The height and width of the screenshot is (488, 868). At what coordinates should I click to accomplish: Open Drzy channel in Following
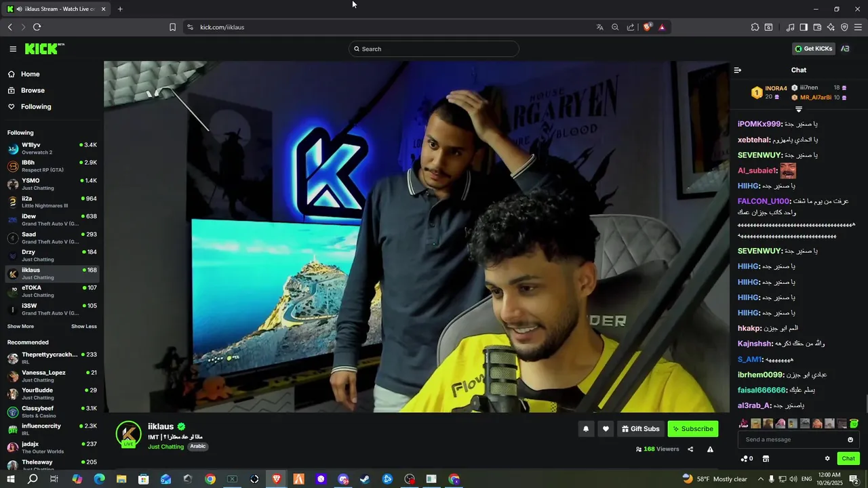(x=52, y=256)
